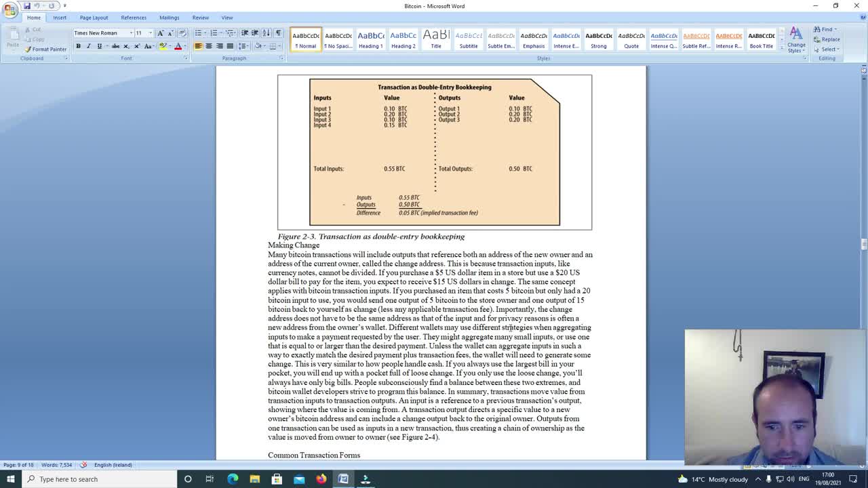Screen dimensions: 868x488
Task: Click English (Ireland) language indicator
Action: (x=113, y=465)
